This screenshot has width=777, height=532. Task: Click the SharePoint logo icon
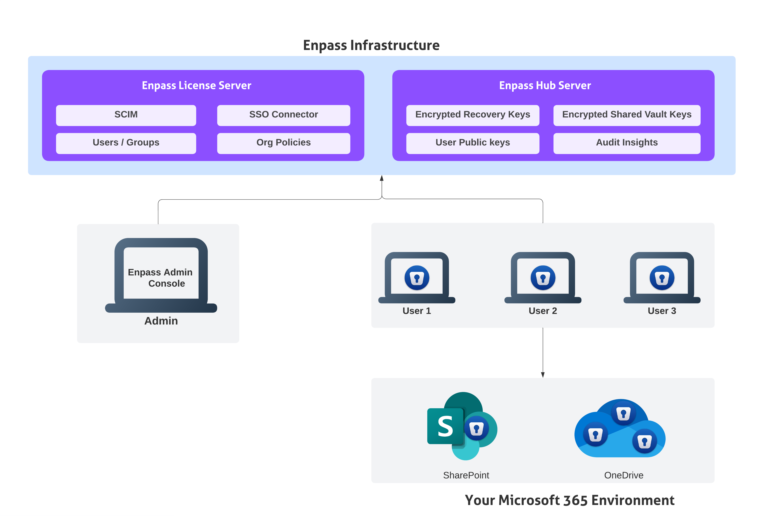tap(462, 426)
